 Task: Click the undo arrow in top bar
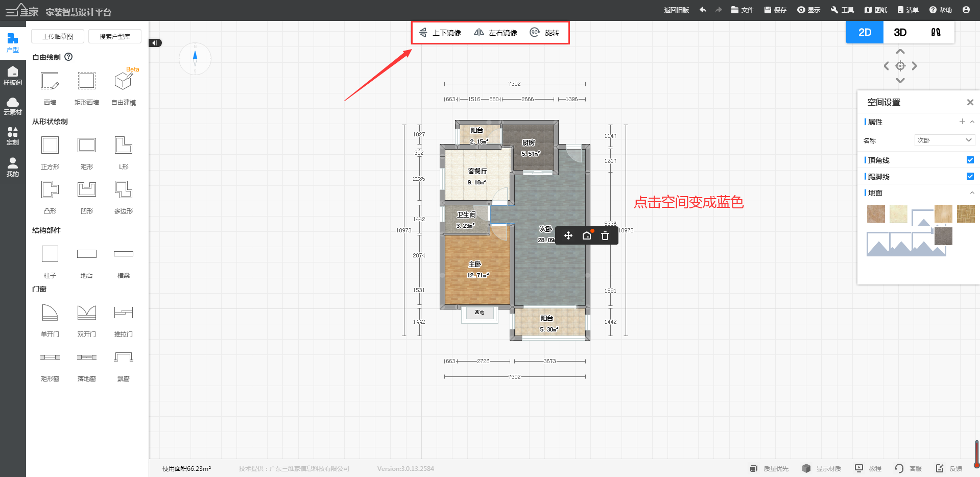(703, 10)
